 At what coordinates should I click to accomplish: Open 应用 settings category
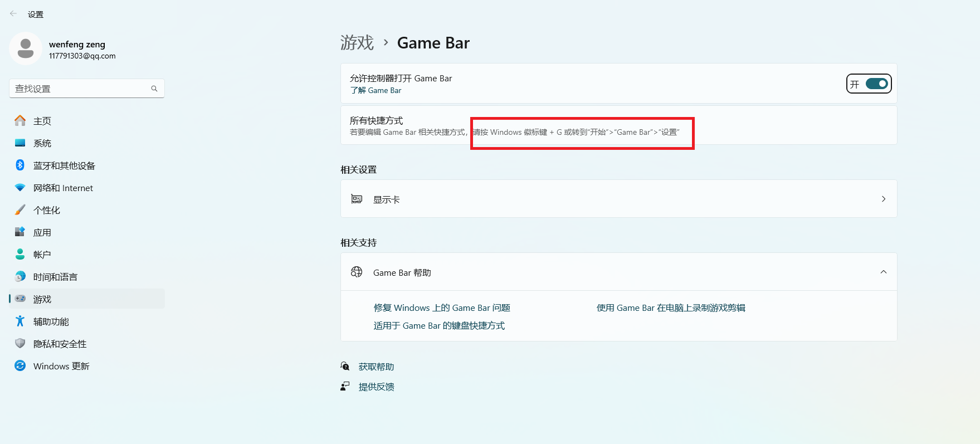(x=87, y=232)
